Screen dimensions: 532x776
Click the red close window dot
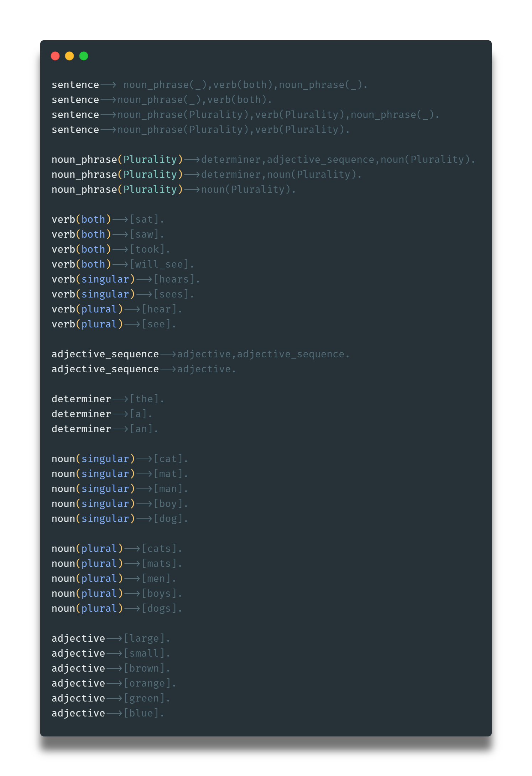tap(55, 56)
